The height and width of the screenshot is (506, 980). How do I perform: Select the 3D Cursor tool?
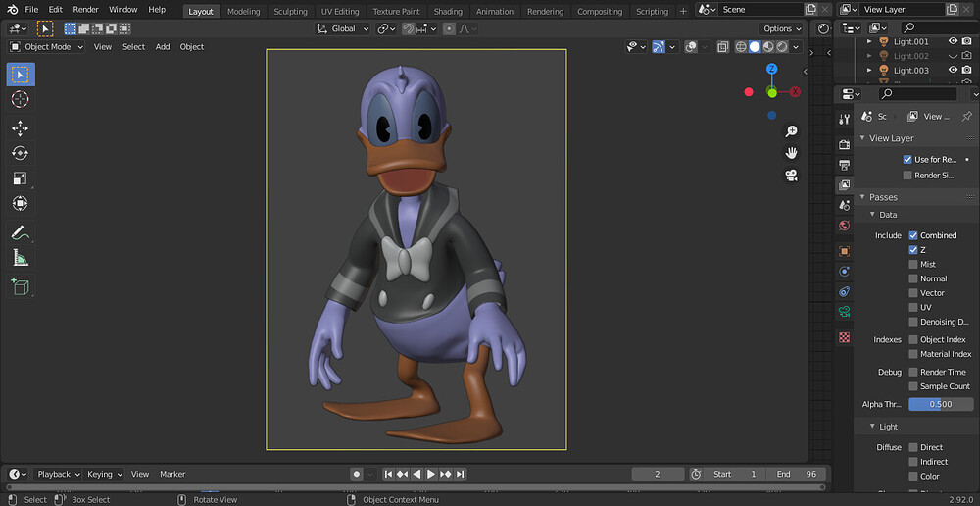pos(21,99)
